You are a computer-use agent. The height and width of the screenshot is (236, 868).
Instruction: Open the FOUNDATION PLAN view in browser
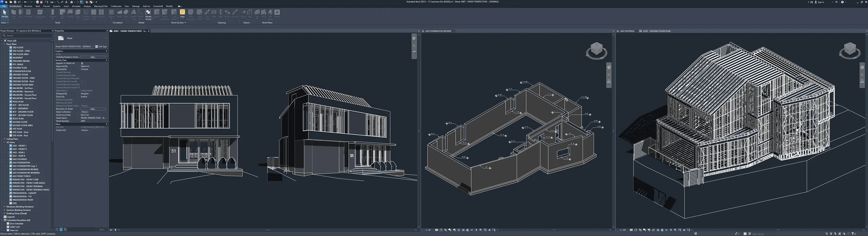[22, 71]
